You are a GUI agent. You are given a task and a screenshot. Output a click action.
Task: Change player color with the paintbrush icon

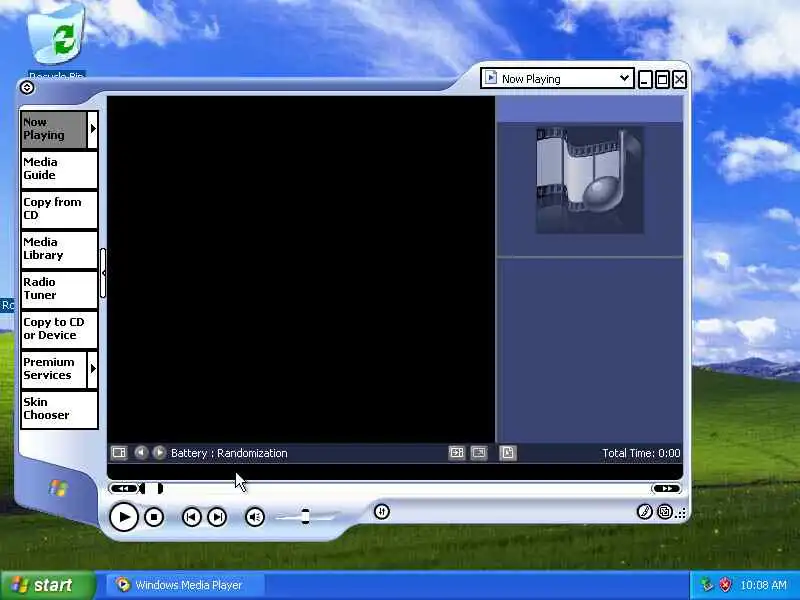point(645,511)
